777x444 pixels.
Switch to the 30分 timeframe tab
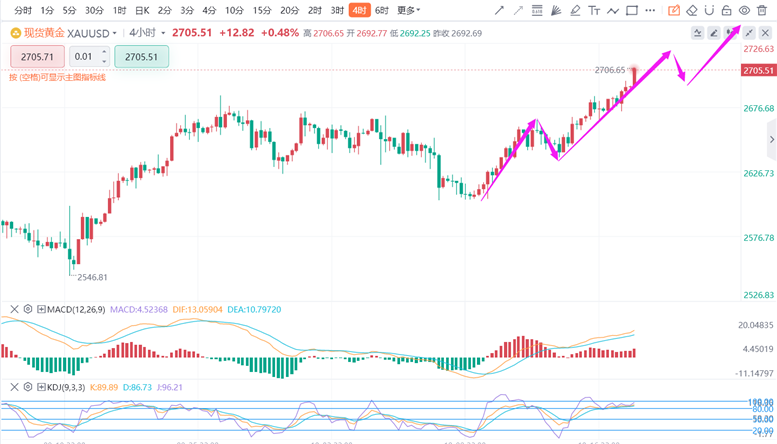tap(94, 10)
